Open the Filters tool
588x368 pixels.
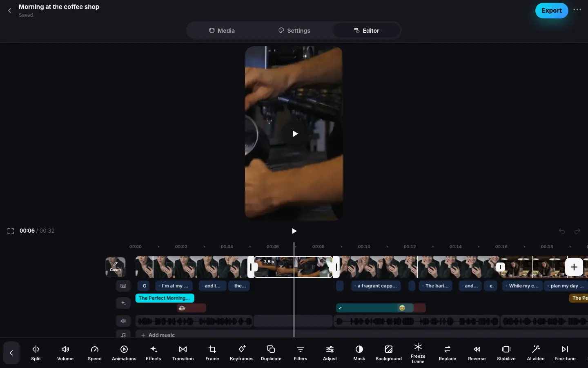click(x=301, y=353)
